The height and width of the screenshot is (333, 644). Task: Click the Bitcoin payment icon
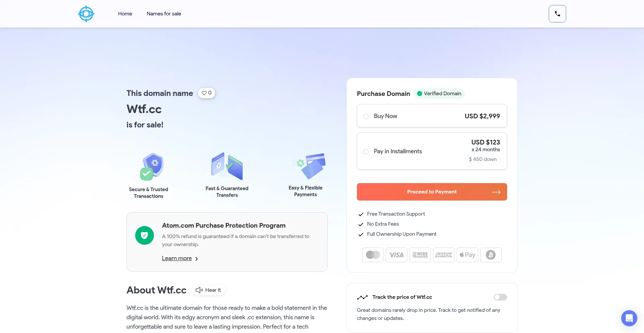[491, 255]
